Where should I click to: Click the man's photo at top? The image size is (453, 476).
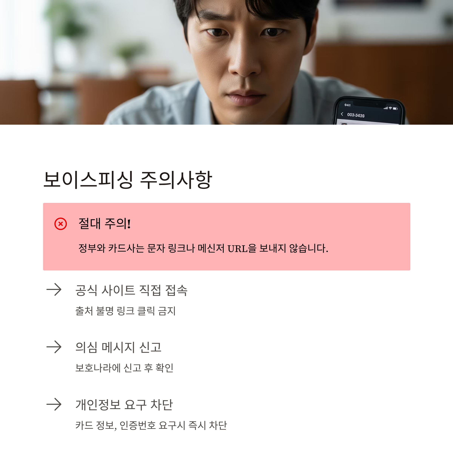tap(226, 62)
